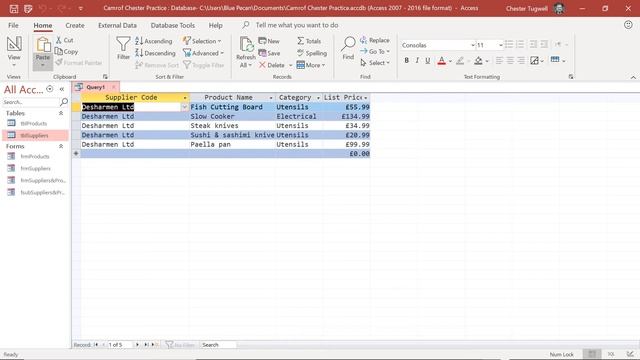The height and width of the screenshot is (360, 640).
Task: Click the Paste button
Action: coord(43,52)
